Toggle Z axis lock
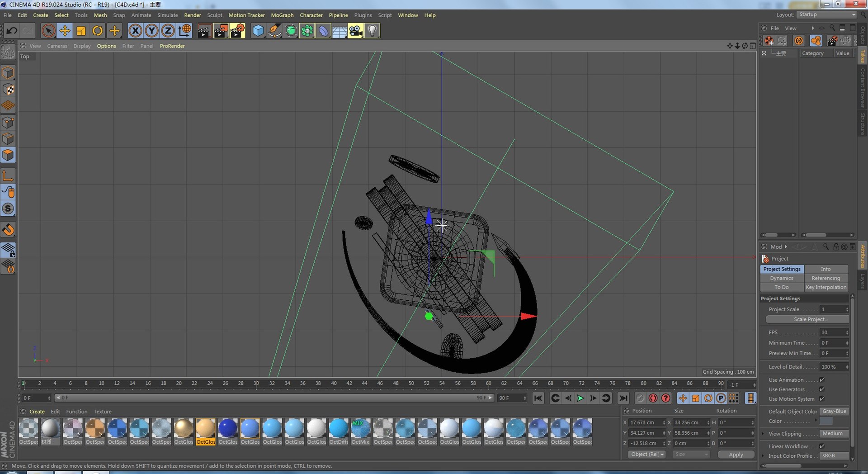The width and height of the screenshot is (868, 474). [168, 31]
